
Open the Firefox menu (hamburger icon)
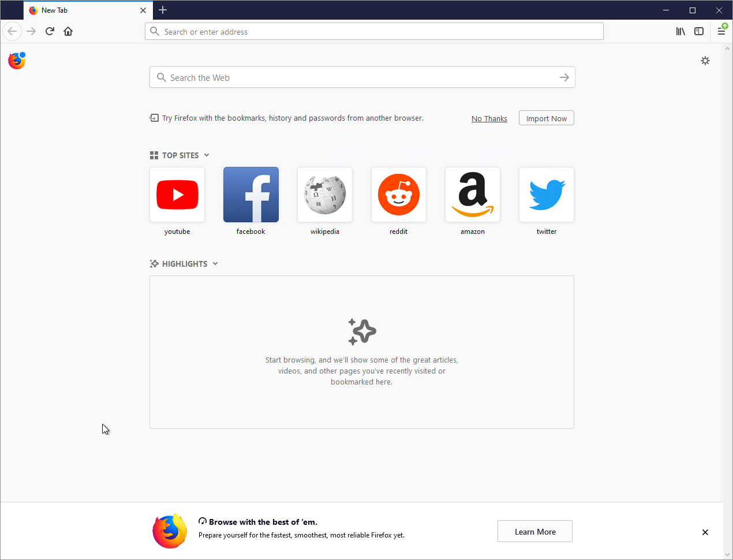point(721,31)
